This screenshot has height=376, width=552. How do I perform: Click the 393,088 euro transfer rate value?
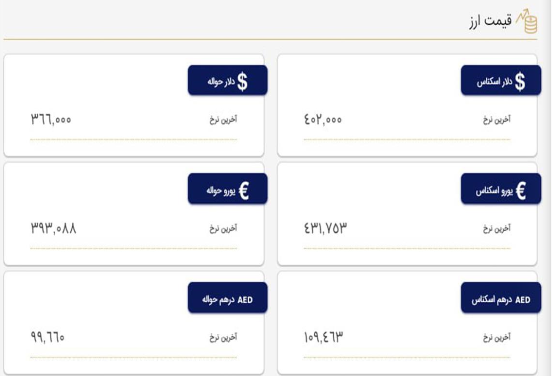click(x=54, y=228)
